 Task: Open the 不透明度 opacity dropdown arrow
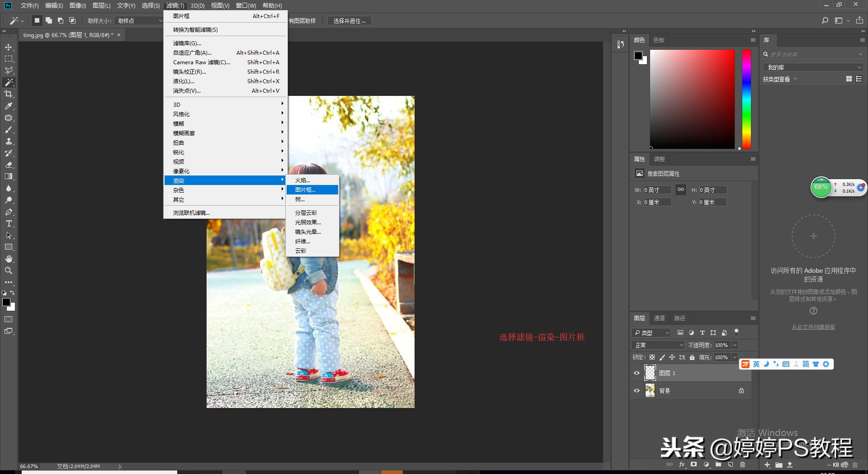735,345
